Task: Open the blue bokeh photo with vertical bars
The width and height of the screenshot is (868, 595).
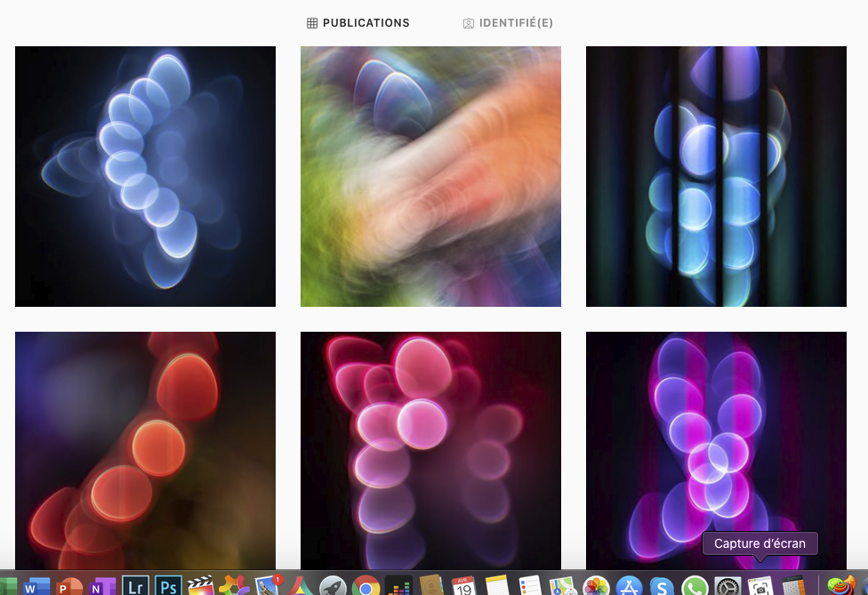Action: 716,176
